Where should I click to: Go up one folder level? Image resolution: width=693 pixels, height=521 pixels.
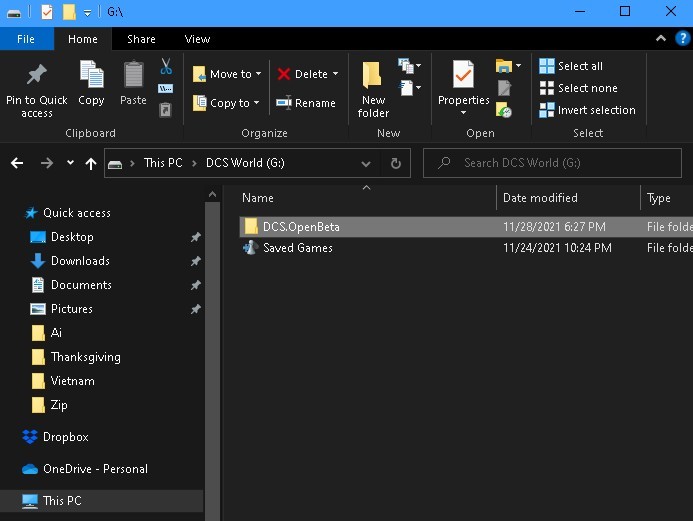91,164
